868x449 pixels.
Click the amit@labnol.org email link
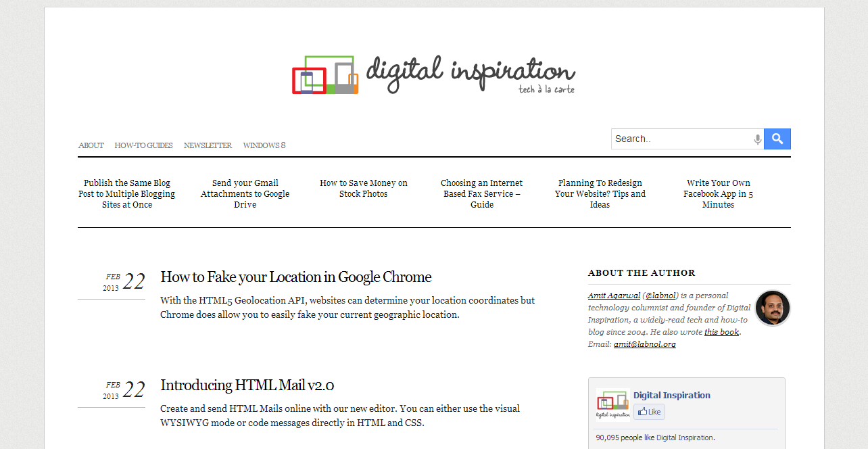[645, 344]
